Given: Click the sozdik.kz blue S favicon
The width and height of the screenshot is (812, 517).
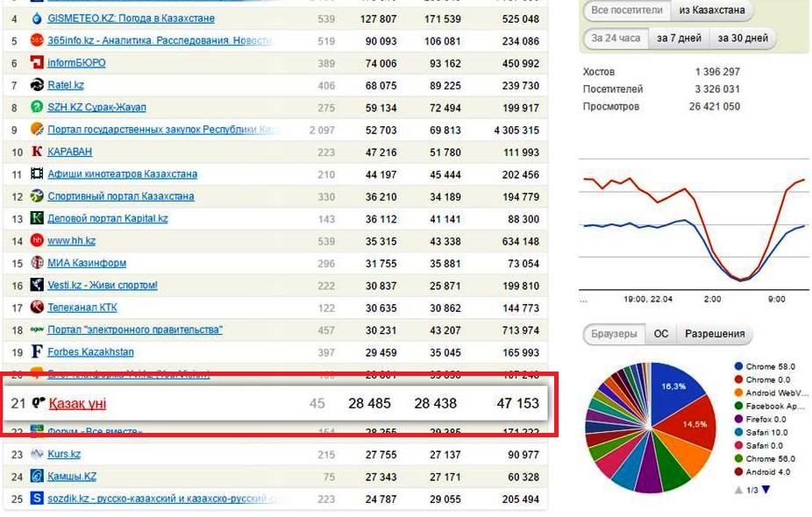Looking at the screenshot, I should click(37, 499).
